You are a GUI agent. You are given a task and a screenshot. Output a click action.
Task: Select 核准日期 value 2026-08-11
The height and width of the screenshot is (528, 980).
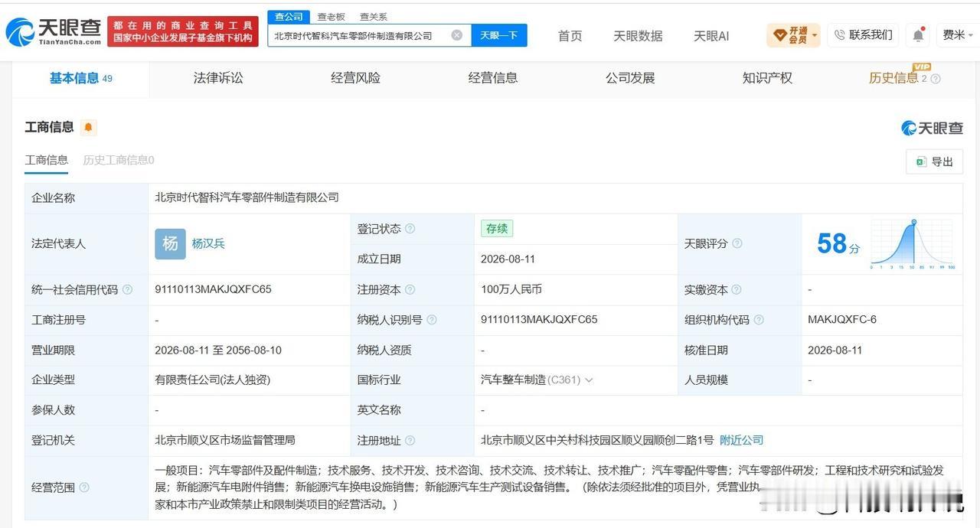835,350
